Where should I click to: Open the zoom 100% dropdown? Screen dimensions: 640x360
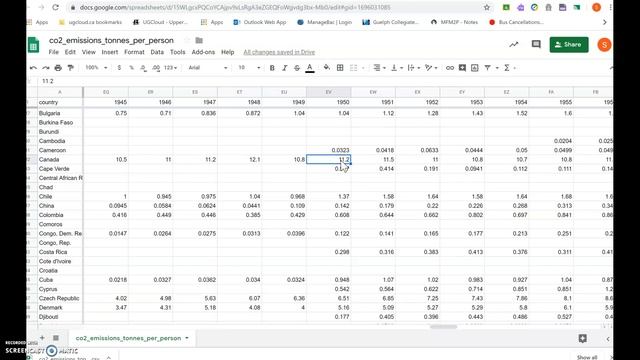click(x=96, y=68)
